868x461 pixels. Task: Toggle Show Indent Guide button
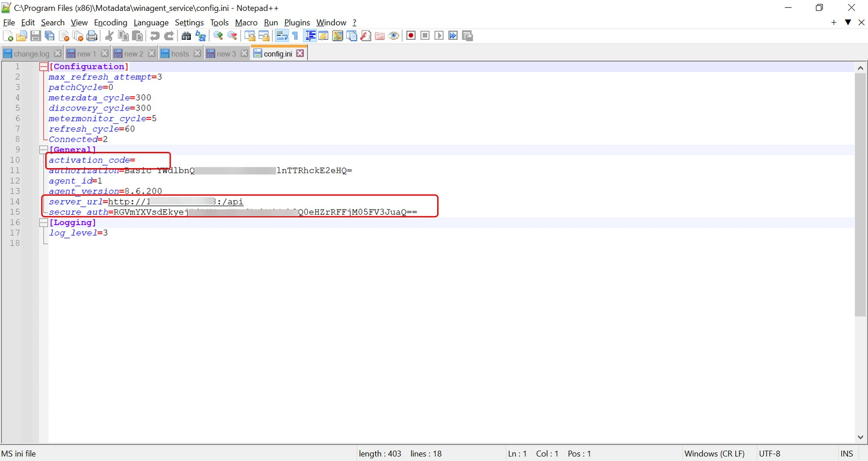(310, 36)
